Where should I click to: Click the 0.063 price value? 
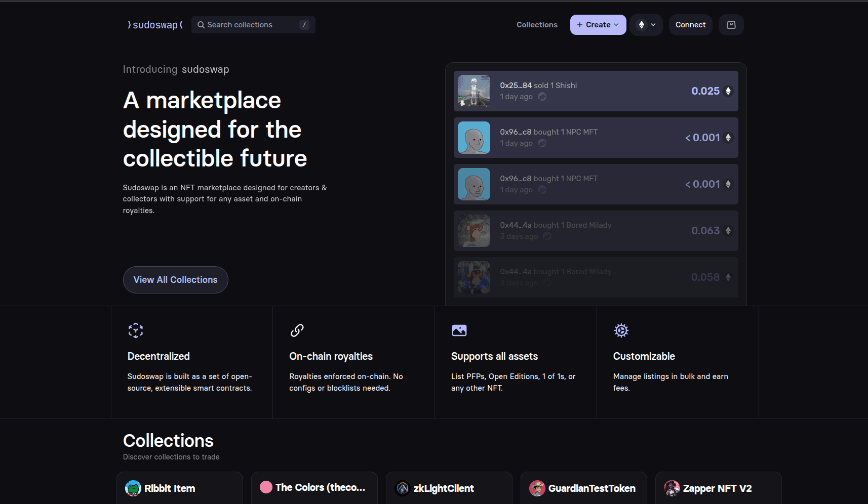[x=705, y=231]
